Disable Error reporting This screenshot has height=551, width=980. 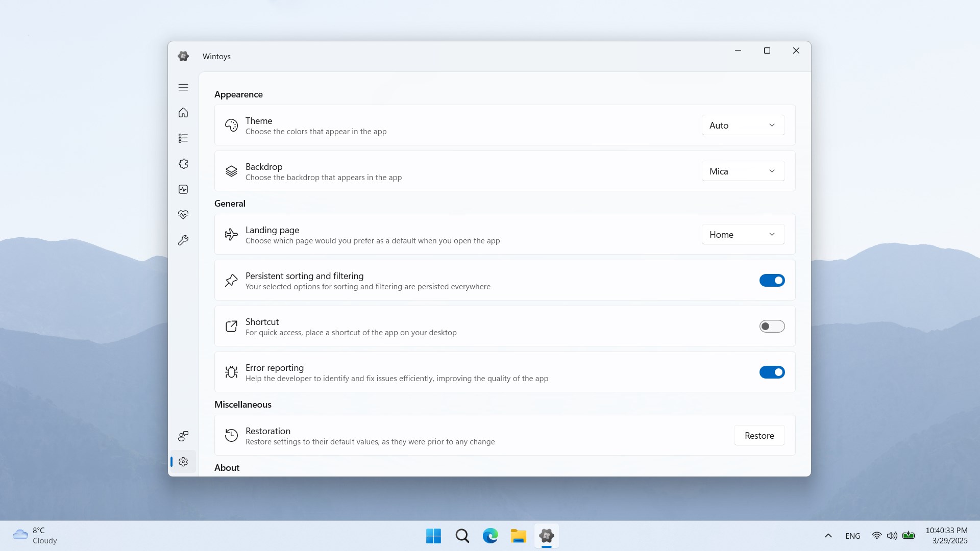[x=772, y=372]
